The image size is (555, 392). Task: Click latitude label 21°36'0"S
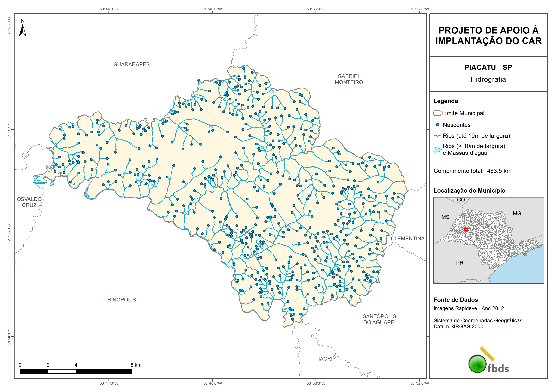click(9, 233)
